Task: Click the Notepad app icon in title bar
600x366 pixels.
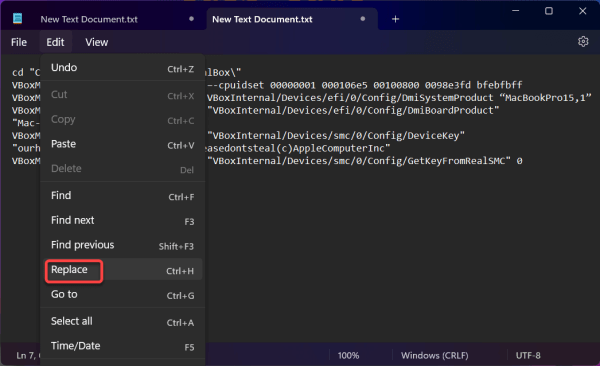Action: click(x=17, y=18)
